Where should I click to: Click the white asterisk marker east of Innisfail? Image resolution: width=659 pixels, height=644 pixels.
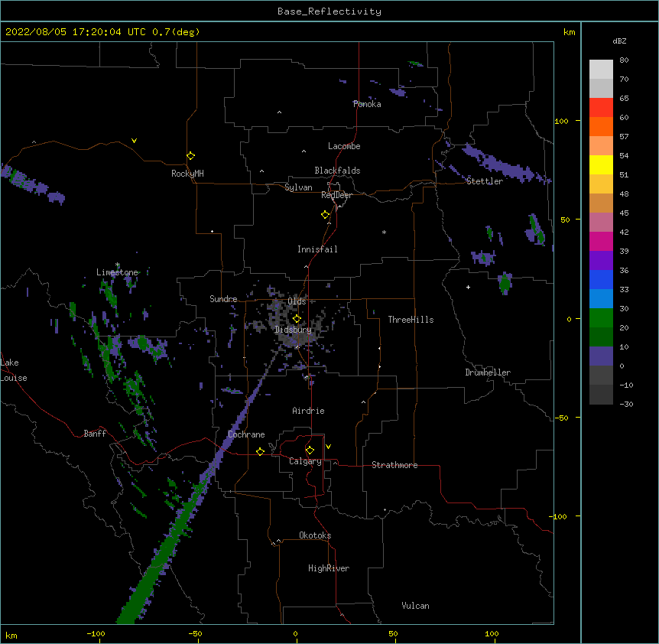click(384, 232)
